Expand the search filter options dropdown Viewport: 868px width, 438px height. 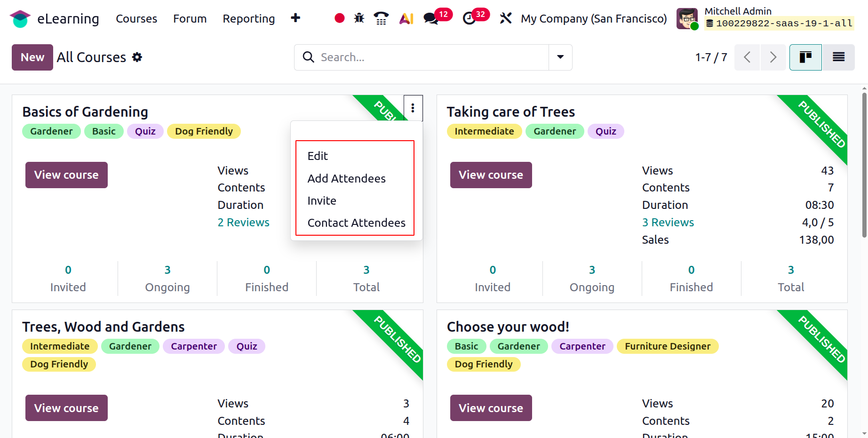[x=560, y=57]
